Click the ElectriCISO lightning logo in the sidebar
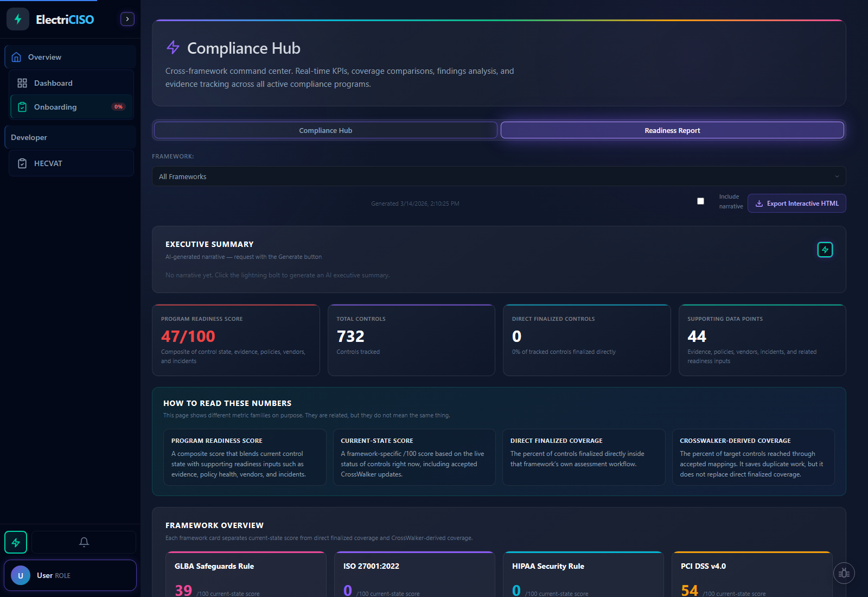868x597 pixels. pyautogui.click(x=18, y=18)
